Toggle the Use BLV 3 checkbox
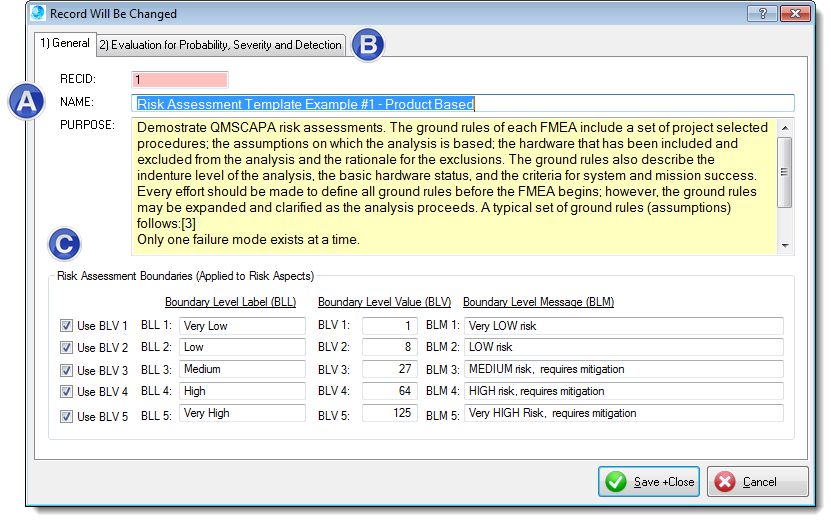Viewport: 831px width, 522px height. (66, 370)
